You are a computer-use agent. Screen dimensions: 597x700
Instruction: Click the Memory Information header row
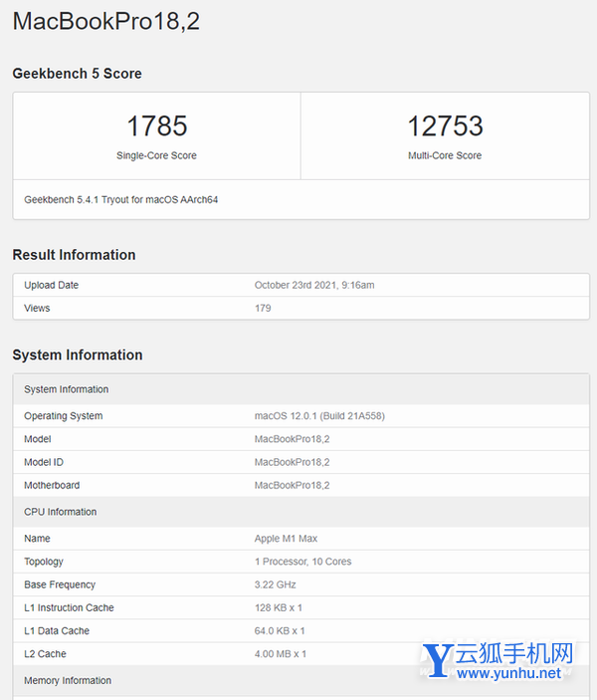[x=301, y=680]
